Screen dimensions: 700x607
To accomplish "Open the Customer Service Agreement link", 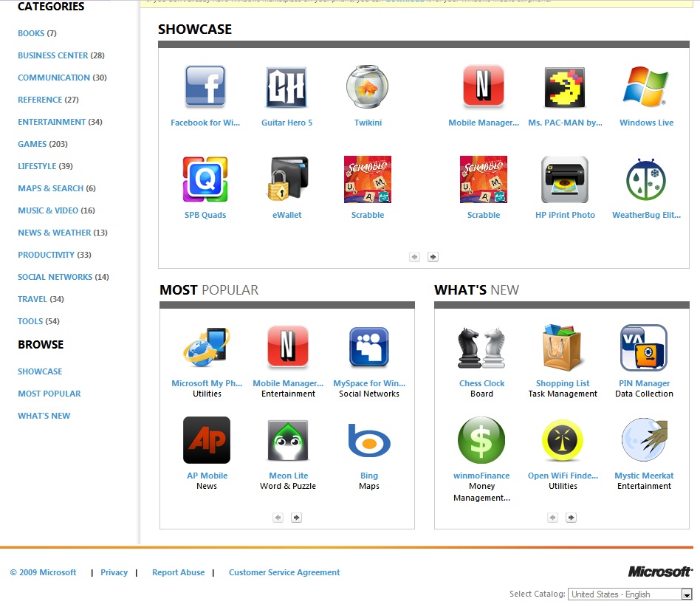I will point(284,572).
